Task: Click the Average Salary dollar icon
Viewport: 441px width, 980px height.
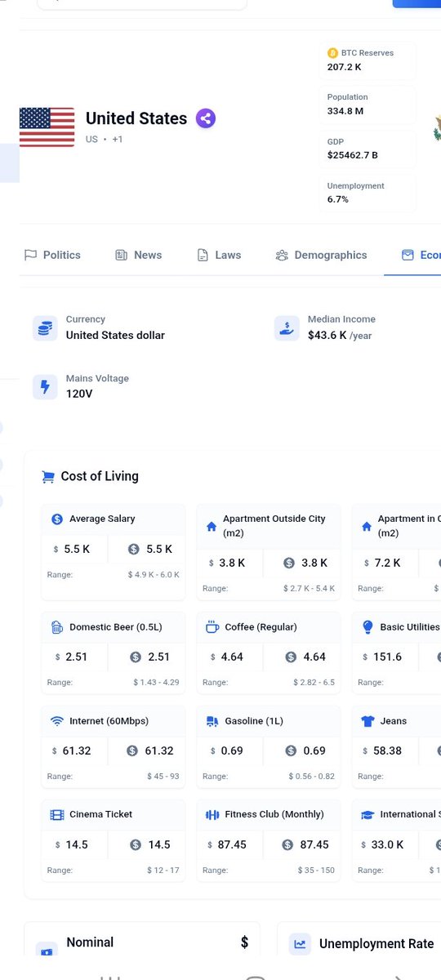Action: pyautogui.click(x=57, y=519)
